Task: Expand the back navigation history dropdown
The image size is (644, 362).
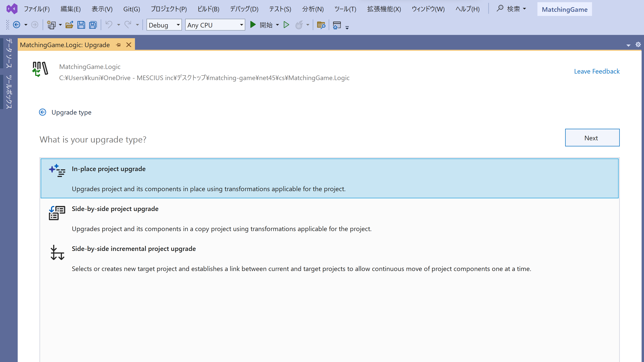Action: click(26, 25)
